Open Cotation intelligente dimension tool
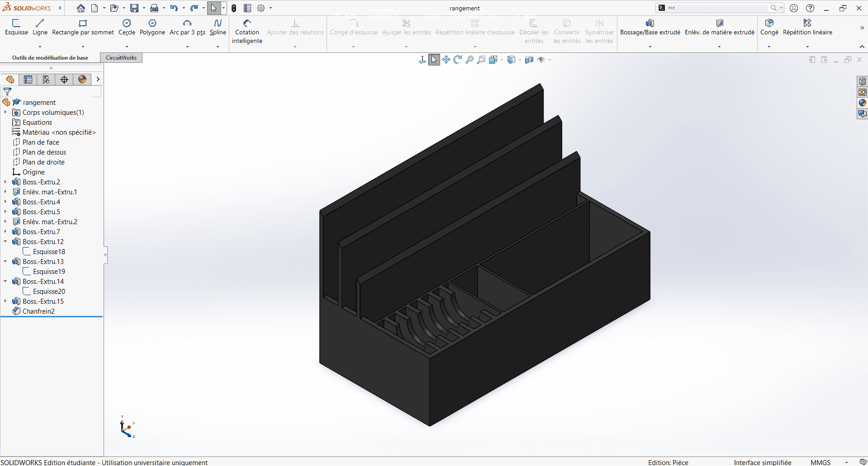868x466 pixels. [x=247, y=31]
